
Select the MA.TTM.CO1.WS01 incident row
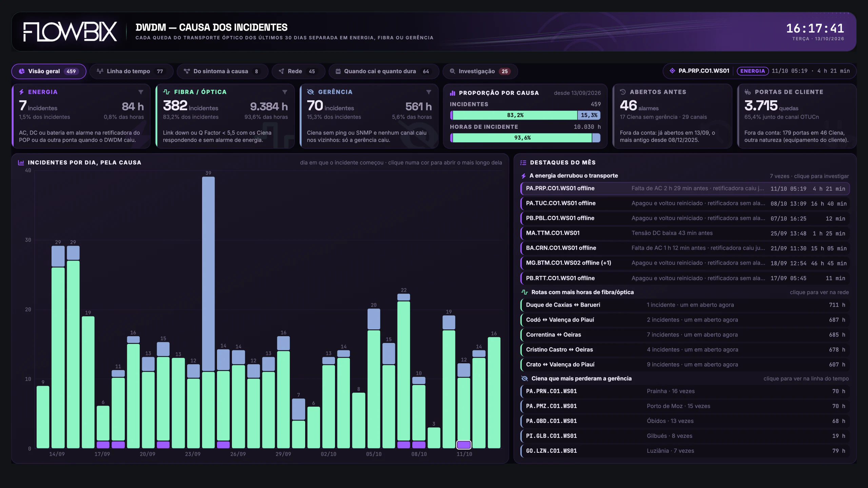tap(685, 233)
